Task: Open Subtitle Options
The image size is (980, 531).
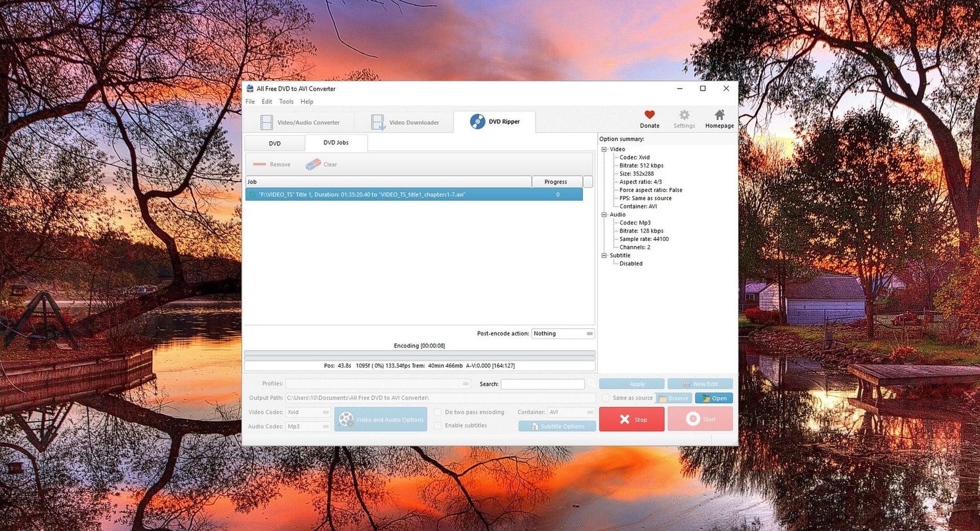Action: (557, 426)
